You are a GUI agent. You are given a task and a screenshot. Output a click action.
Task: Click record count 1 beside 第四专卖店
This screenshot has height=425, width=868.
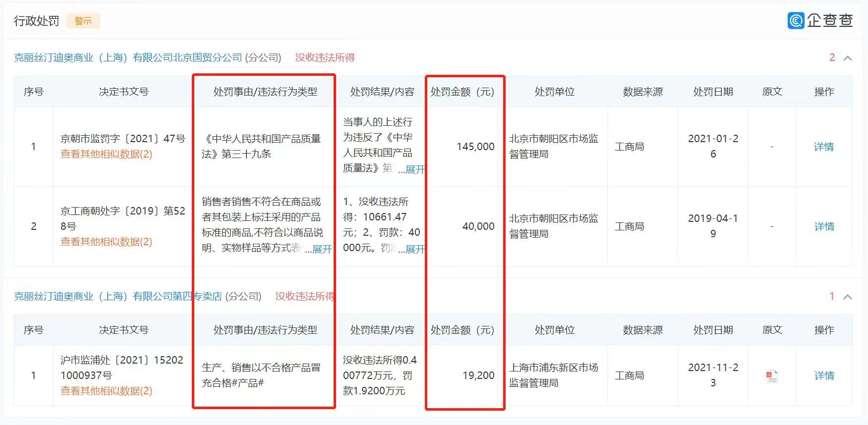tap(832, 297)
